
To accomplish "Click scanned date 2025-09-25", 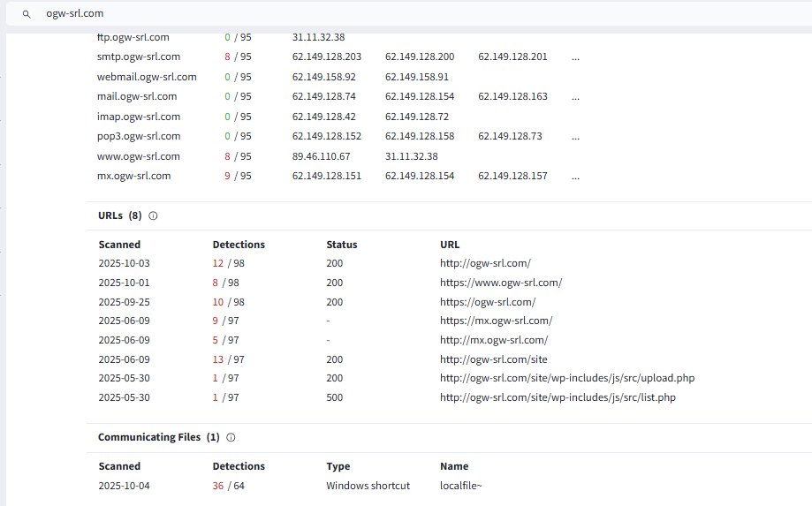I will [x=125, y=302].
